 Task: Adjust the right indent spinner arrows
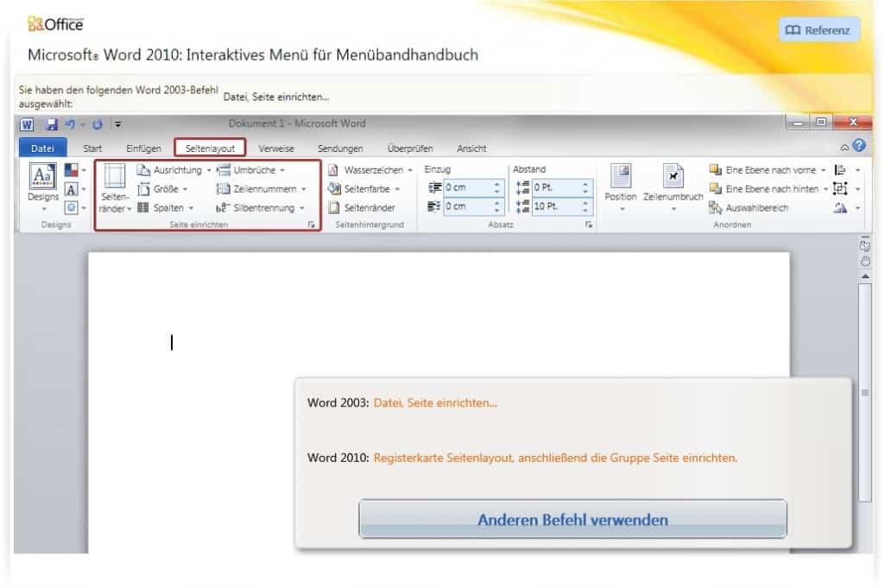(x=496, y=206)
